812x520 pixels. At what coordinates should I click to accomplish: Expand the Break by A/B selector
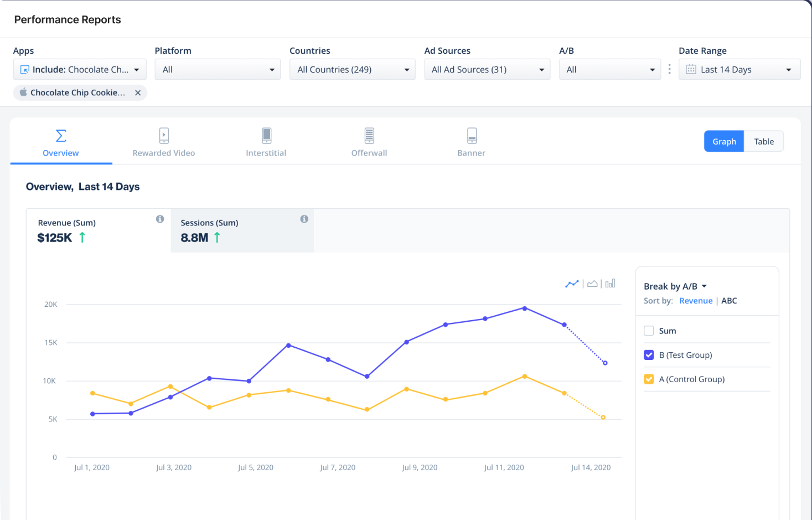click(x=675, y=286)
